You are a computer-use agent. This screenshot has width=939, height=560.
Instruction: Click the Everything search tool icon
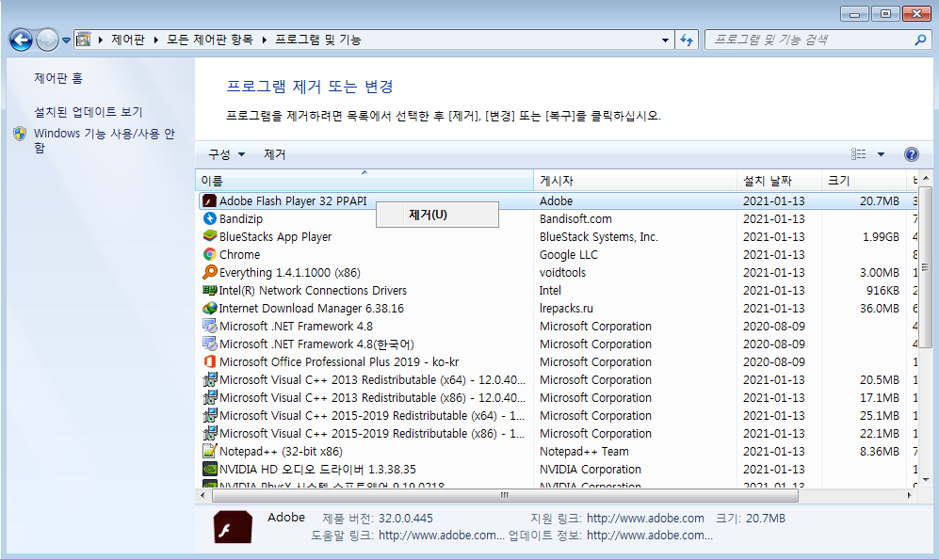click(x=210, y=272)
